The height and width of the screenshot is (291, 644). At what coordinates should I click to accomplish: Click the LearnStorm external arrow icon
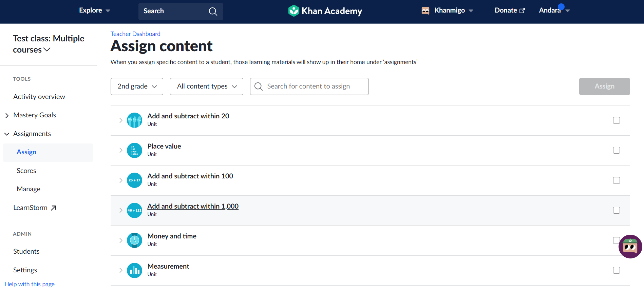pyautogui.click(x=53, y=208)
